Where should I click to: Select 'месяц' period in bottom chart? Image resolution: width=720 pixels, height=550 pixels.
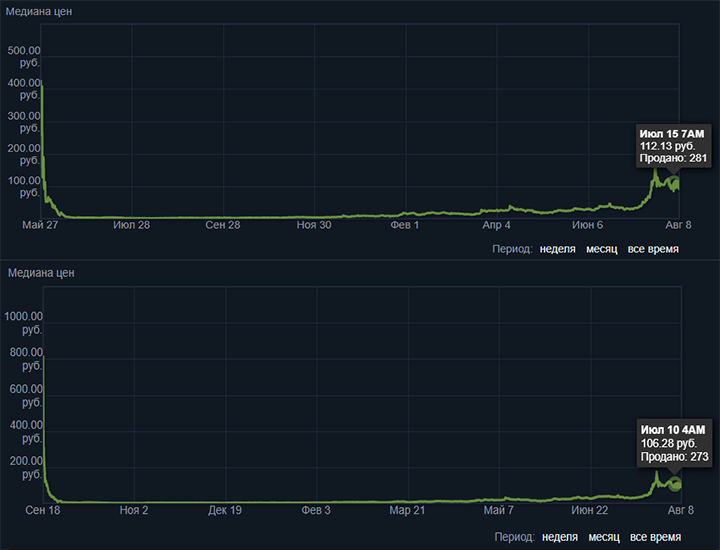point(604,537)
